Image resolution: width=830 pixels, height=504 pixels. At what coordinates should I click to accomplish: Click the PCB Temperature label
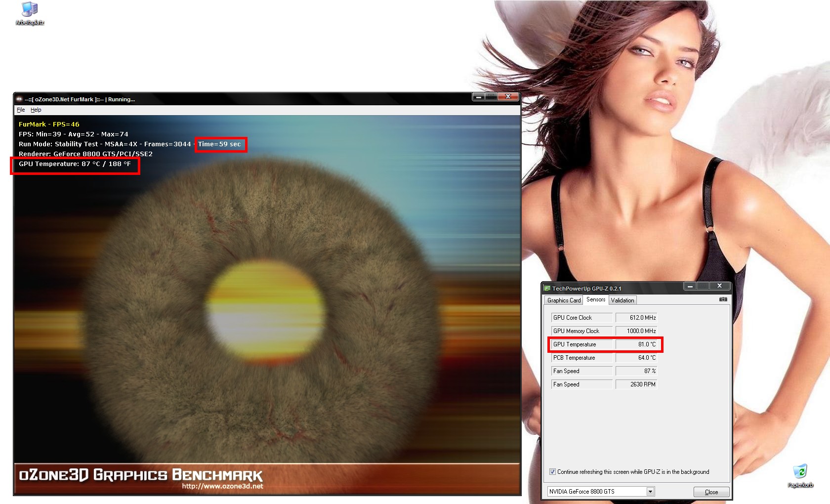pos(581,358)
